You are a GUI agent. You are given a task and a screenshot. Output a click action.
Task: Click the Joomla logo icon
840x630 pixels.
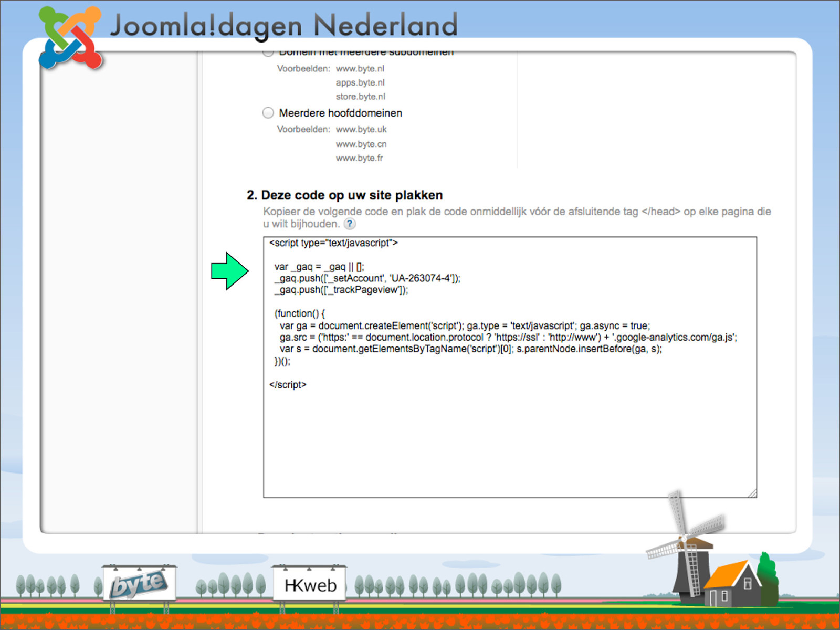click(70, 38)
